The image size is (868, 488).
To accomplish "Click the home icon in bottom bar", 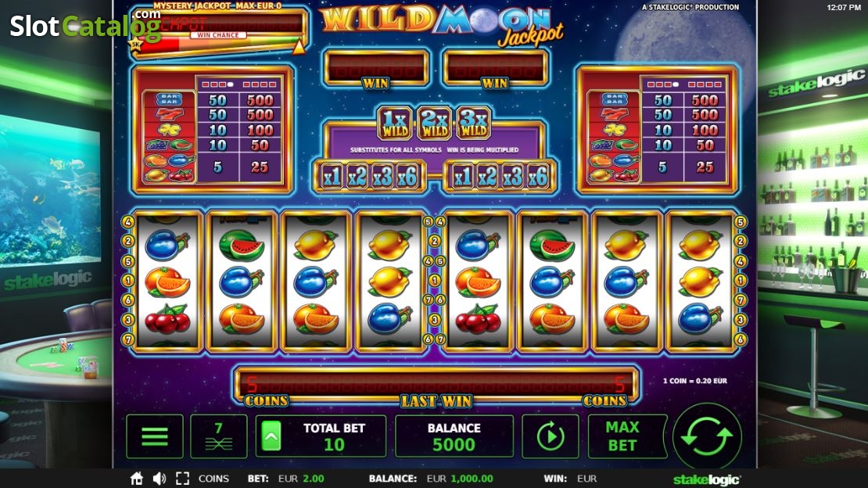I will (x=137, y=479).
